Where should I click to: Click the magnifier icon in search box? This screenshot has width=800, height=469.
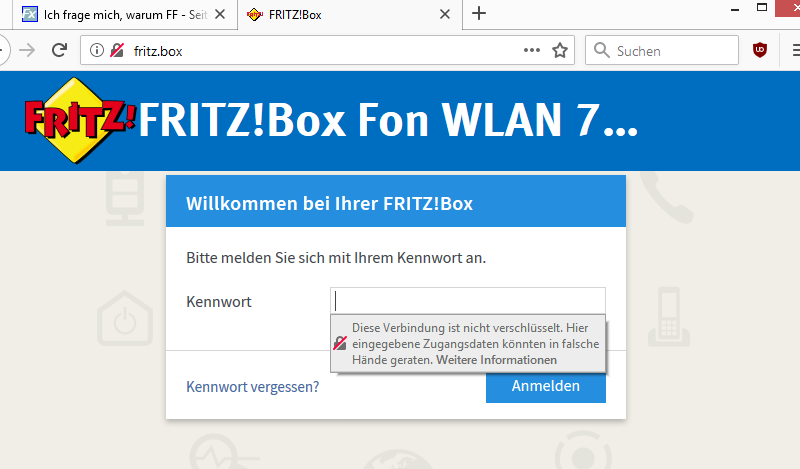pos(602,50)
